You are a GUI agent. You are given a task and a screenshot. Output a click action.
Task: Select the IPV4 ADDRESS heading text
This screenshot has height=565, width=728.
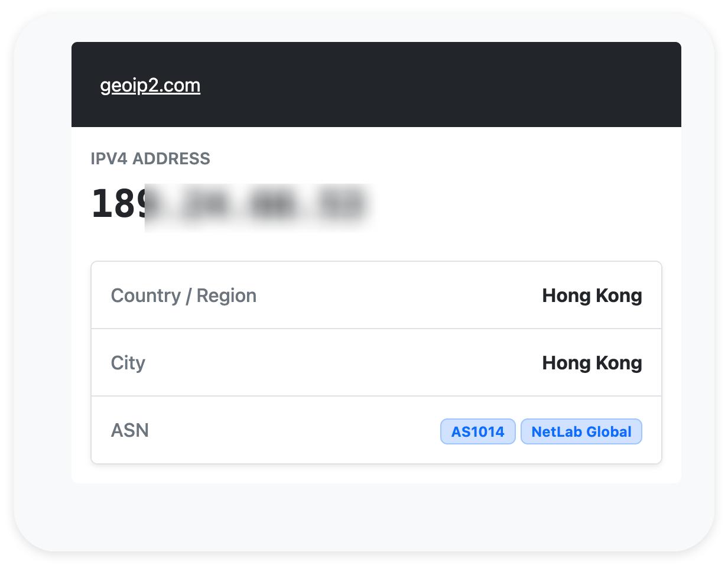click(x=151, y=158)
